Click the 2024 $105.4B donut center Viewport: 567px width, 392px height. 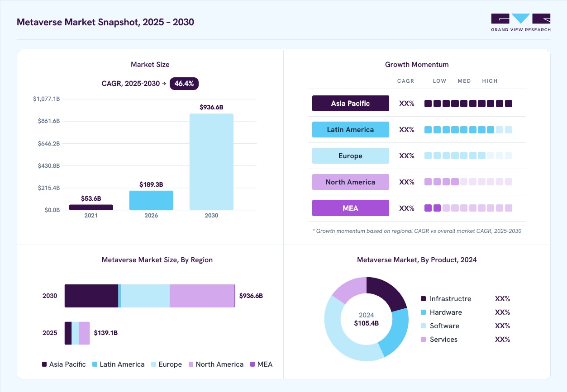tap(366, 319)
